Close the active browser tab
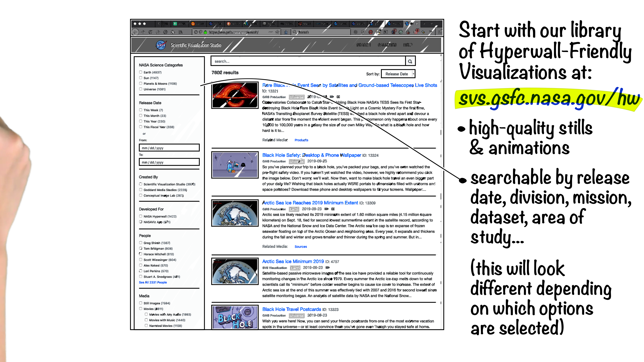Image resolution: width=644 pixels, height=362 pixels. [x=416, y=23]
